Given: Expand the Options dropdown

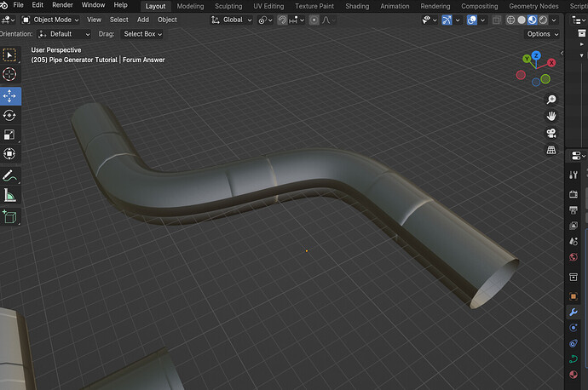Looking at the screenshot, I should (x=542, y=34).
